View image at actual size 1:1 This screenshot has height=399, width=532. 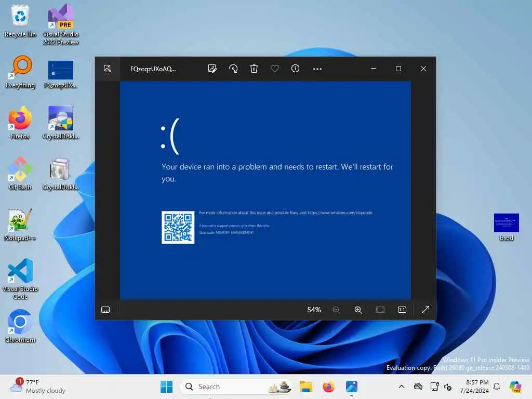tap(402, 310)
